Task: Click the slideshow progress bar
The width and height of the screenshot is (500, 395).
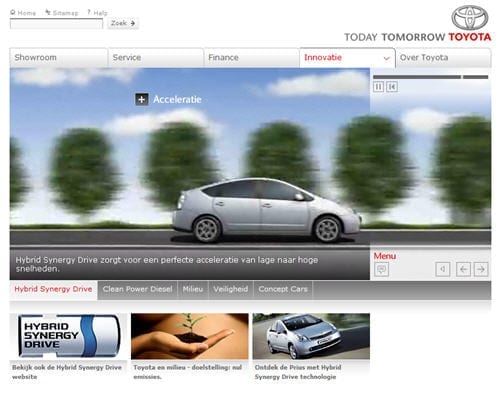Action: click(431, 77)
